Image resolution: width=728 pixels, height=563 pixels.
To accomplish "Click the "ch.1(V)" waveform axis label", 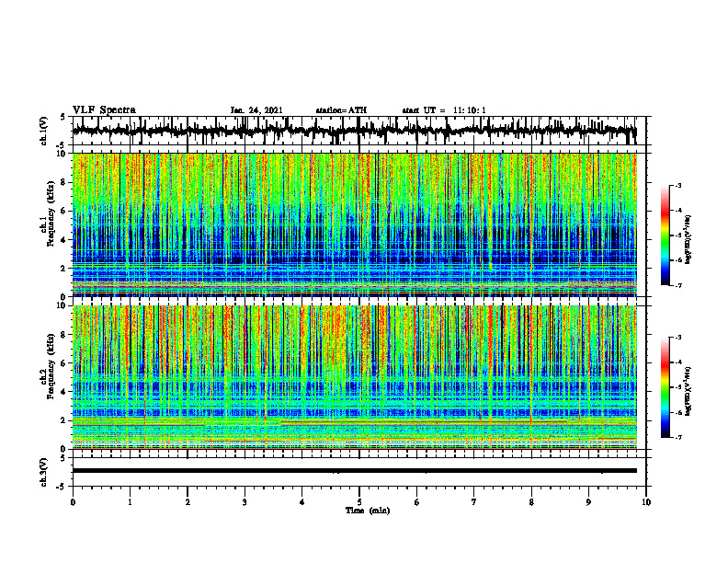I will click(44, 131).
